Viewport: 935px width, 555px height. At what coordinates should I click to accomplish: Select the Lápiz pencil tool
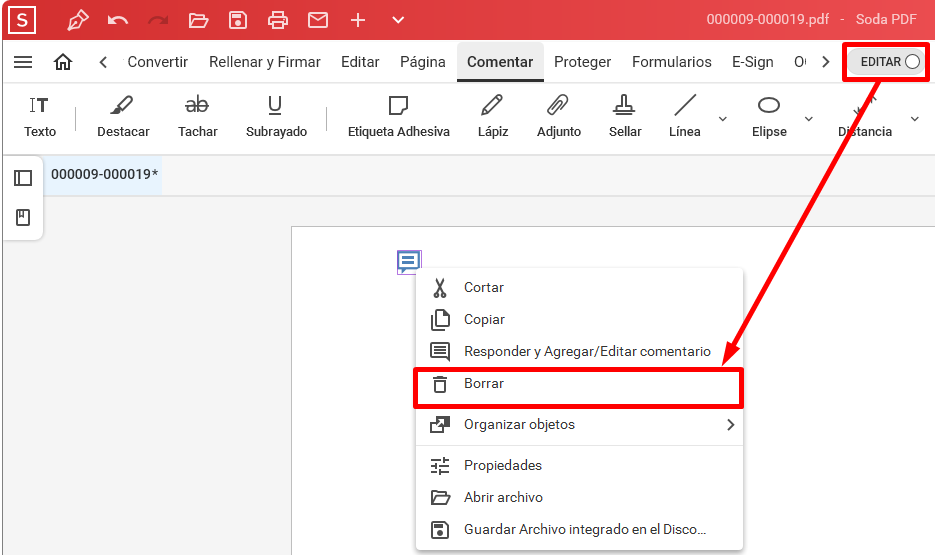click(x=493, y=117)
